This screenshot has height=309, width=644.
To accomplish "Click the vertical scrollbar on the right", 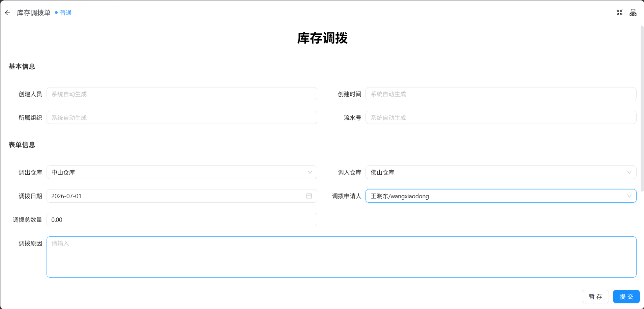I will pyautogui.click(x=642, y=108).
